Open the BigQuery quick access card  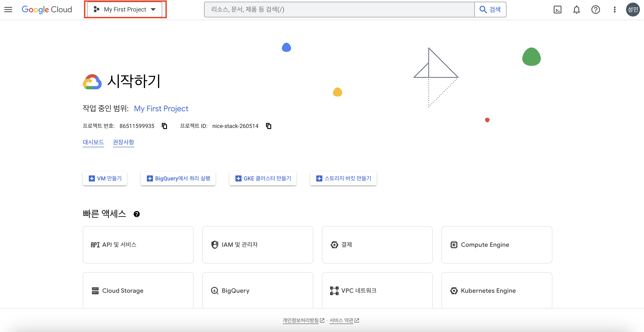point(258,290)
